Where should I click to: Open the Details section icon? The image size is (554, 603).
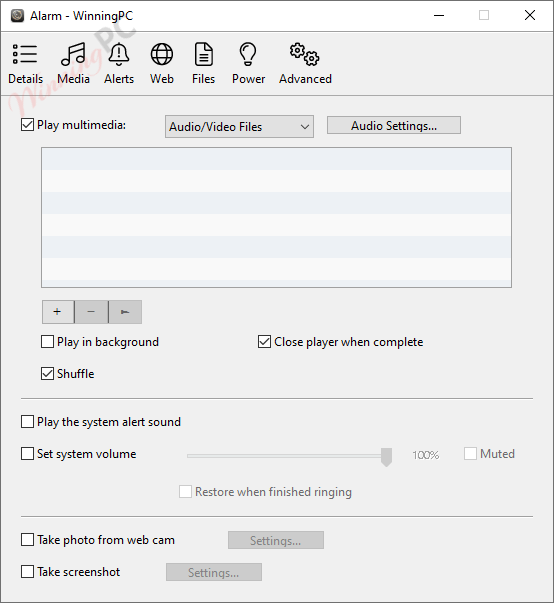[x=25, y=54]
